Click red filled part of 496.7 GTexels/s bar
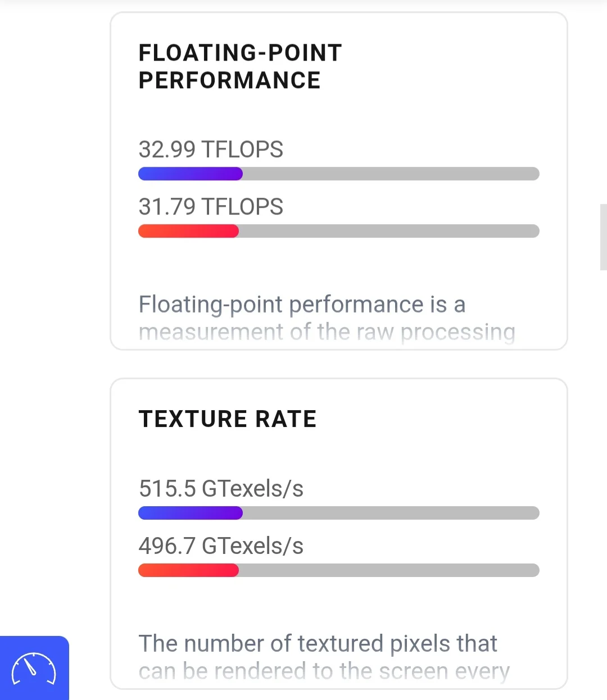607x700 pixels. [188, 570]
